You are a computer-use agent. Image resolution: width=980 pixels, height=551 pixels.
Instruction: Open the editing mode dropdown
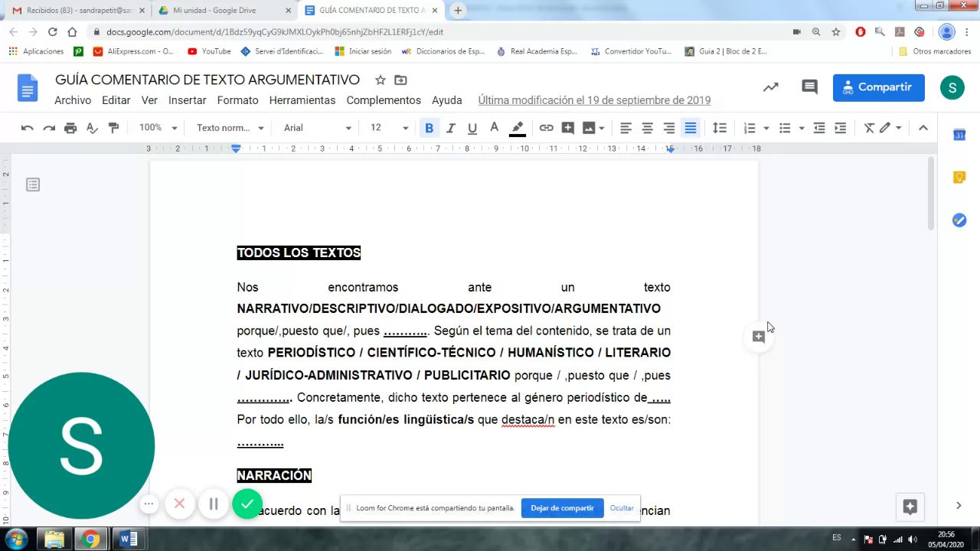click(x=890, y=128)
